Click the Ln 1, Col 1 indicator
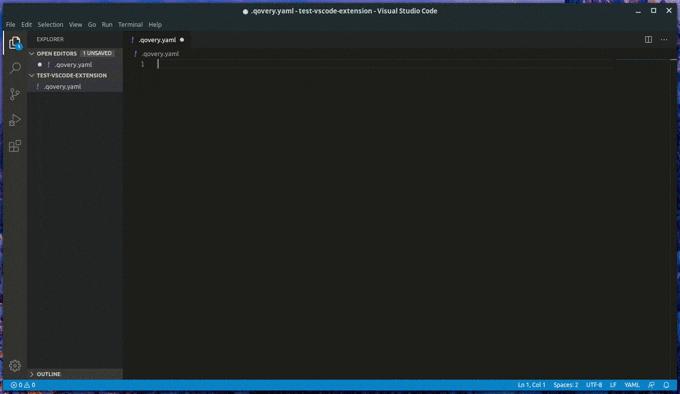Screen dimensions: 680x394 [x=531, y=385]
